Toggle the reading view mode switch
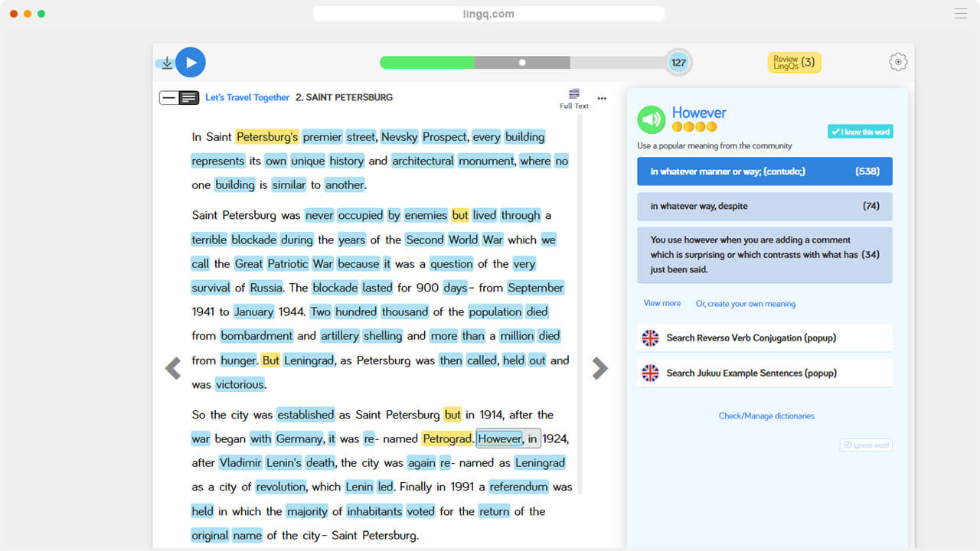 point(179,98)
